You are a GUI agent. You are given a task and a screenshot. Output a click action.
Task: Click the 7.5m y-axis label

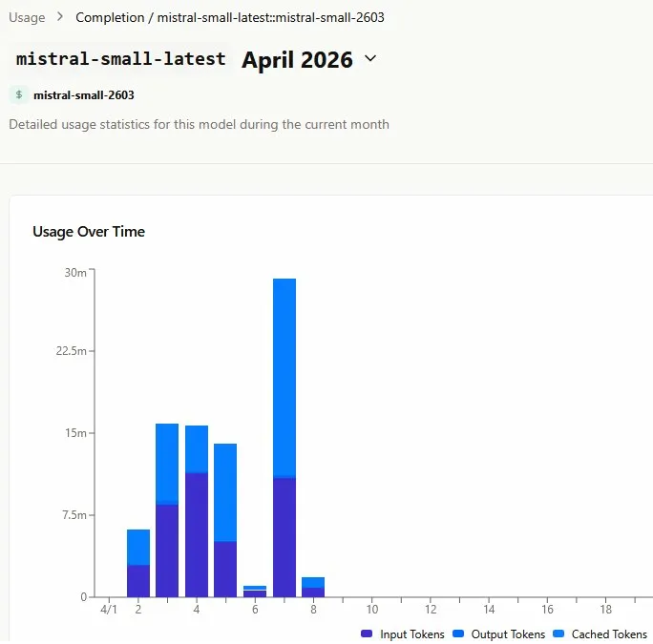point(74,515)
